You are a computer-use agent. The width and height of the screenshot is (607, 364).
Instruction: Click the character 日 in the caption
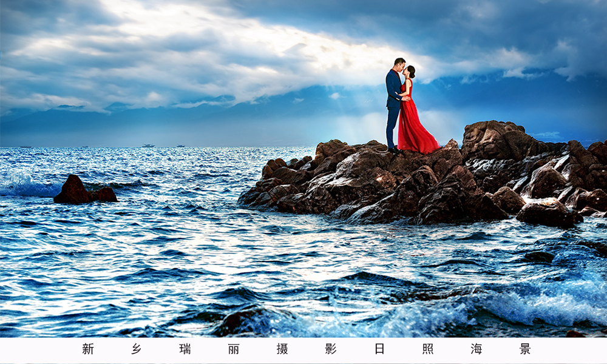(379, 349)
